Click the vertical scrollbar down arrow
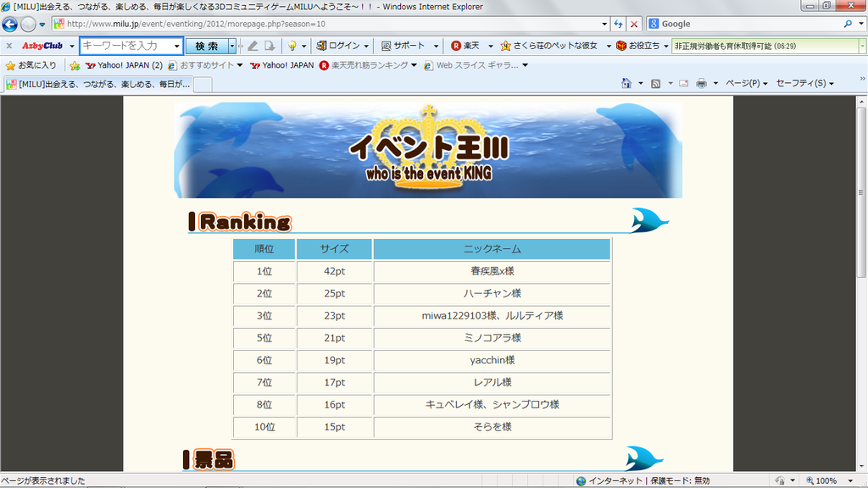This screenshot has height=488, width=868. (861, 465)
